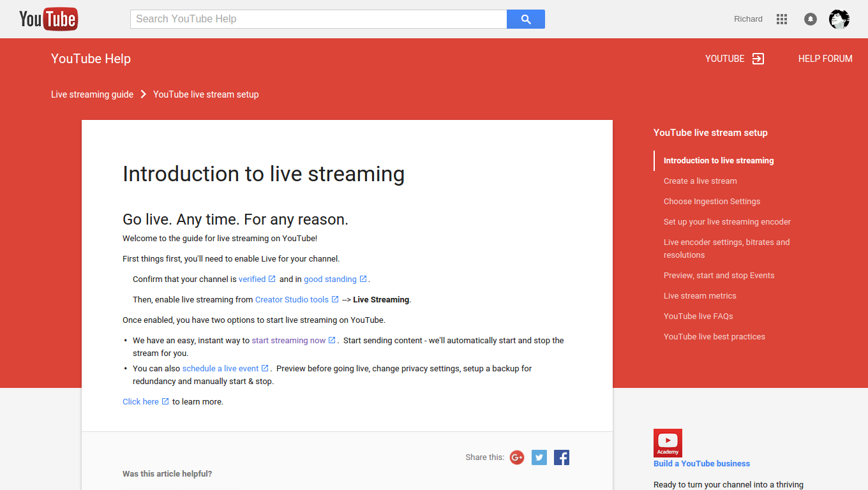
Task: Click YouTube live stream setup breadcrumb
Action: click(206, 94)
